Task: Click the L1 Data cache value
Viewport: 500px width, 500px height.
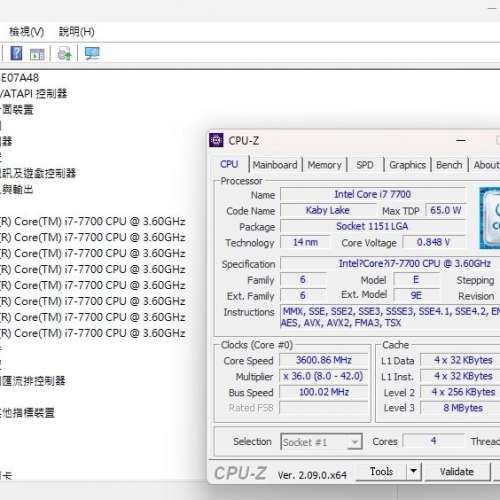Action: [460, 360]
